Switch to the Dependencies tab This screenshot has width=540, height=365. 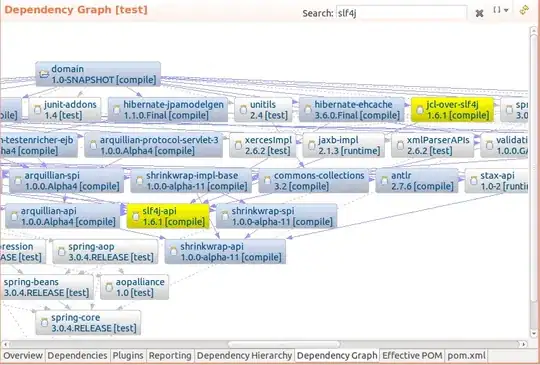click(77, 356)
